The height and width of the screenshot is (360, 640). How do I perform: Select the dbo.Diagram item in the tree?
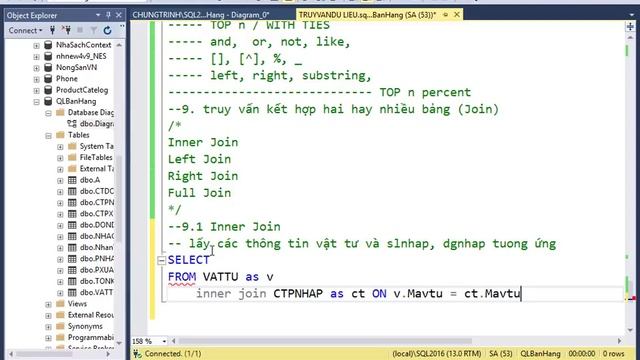(x=91, y=123)
